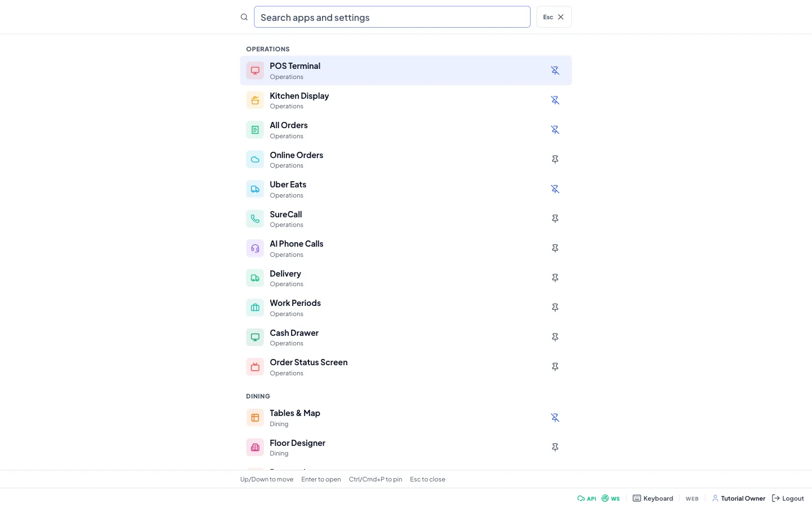Select the Order Status Screen label
This screenshot has width=812, height=508.
click(x=308, y=362)
